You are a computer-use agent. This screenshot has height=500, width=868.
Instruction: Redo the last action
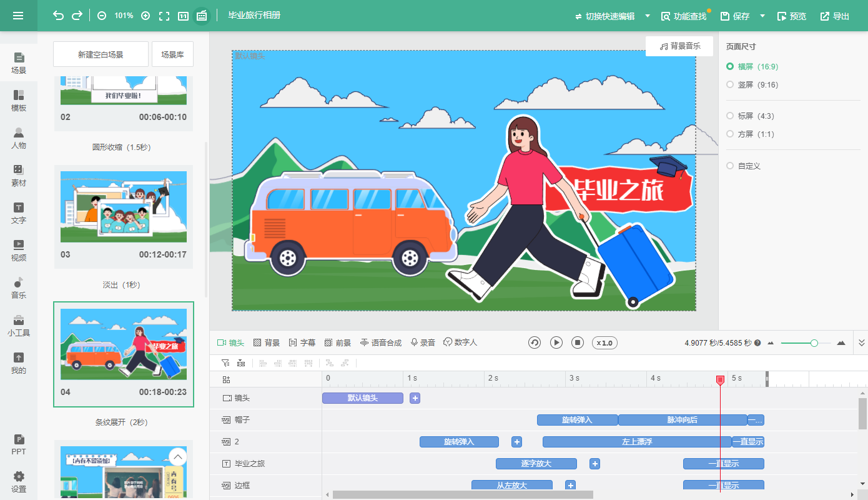click(x=77, y=16)
